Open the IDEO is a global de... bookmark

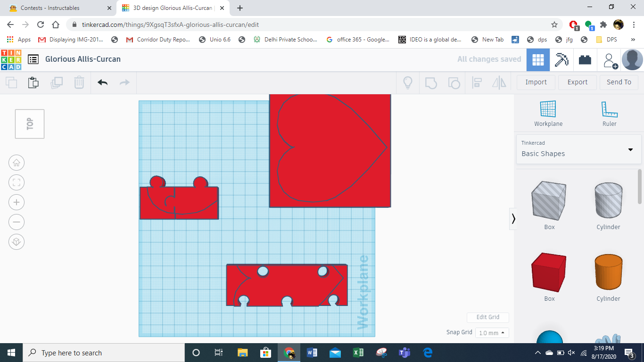430,40
